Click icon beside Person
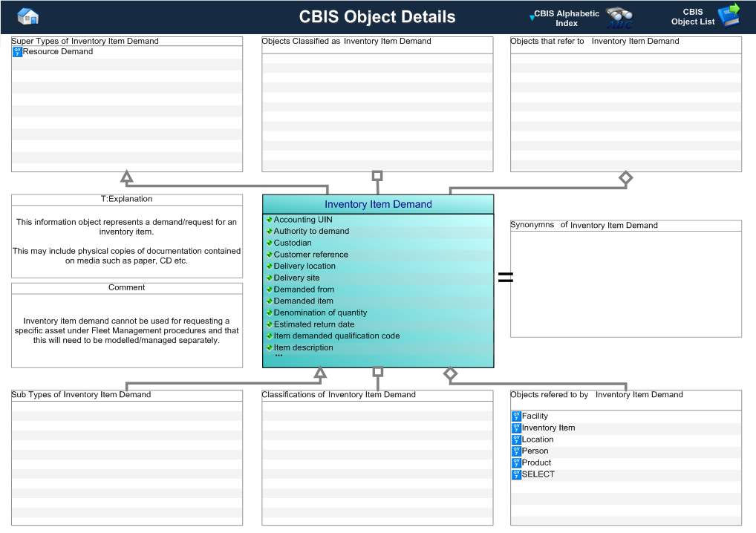Image resolution: width=756 pixels, height=533 pixels. click(x=517, y=451)
